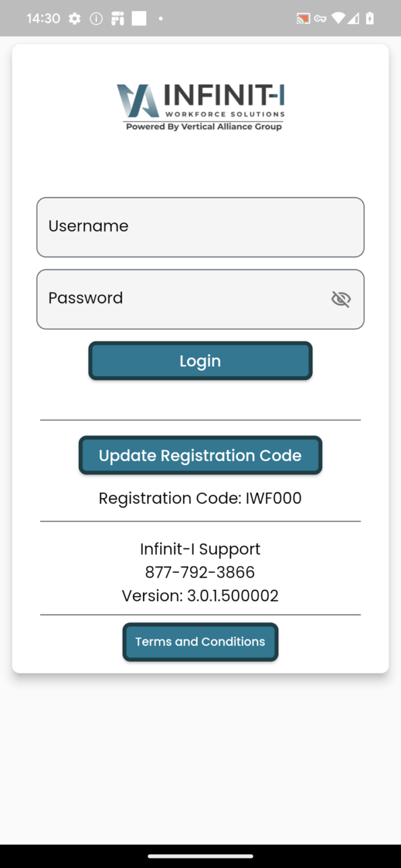This screenshot has width=401, height=868.
Task: Open the settings gear in status bar
Action: tap(75, 18)
